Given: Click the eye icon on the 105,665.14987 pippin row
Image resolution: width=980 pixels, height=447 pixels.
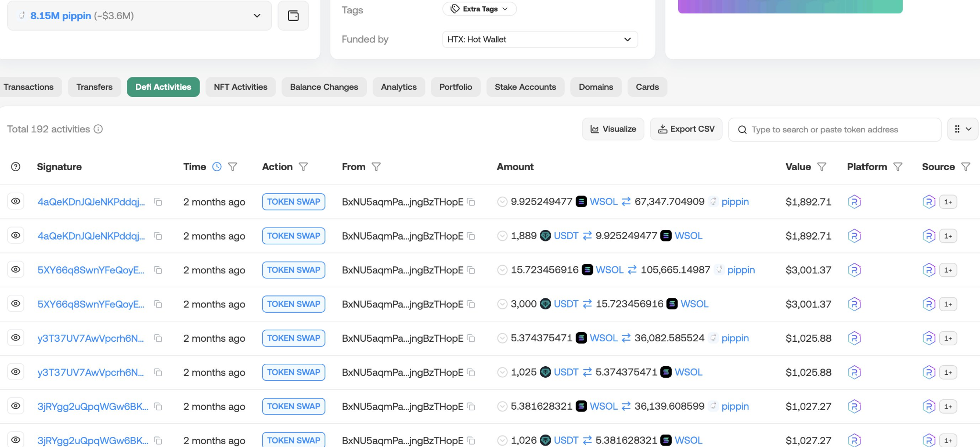Looking at the screenshot, I should pyautogui.click(x=16, y=270).
